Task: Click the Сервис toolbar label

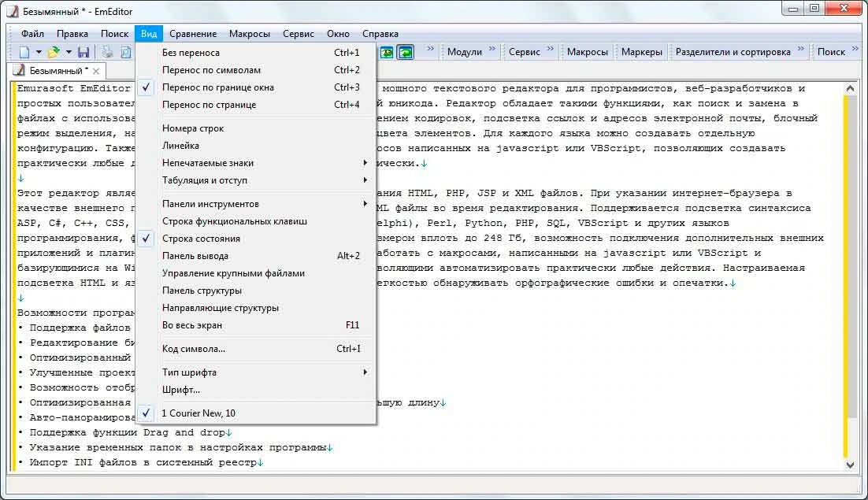Action: click(525, 52)
